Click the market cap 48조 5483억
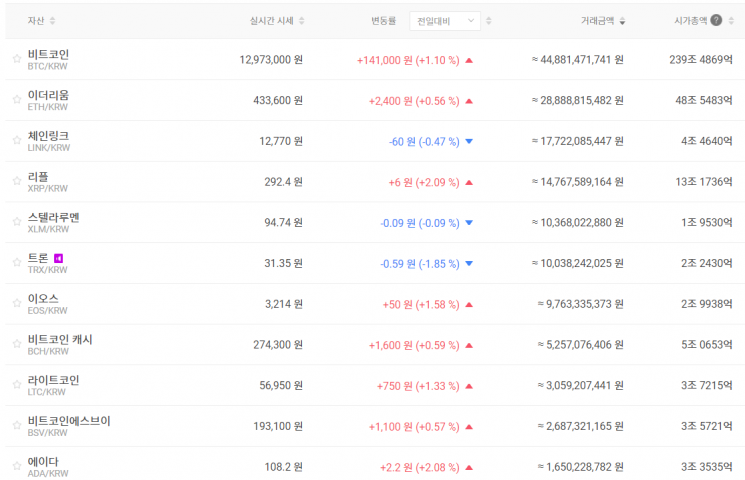Viewport: 745px width, 480px height. 704,101
